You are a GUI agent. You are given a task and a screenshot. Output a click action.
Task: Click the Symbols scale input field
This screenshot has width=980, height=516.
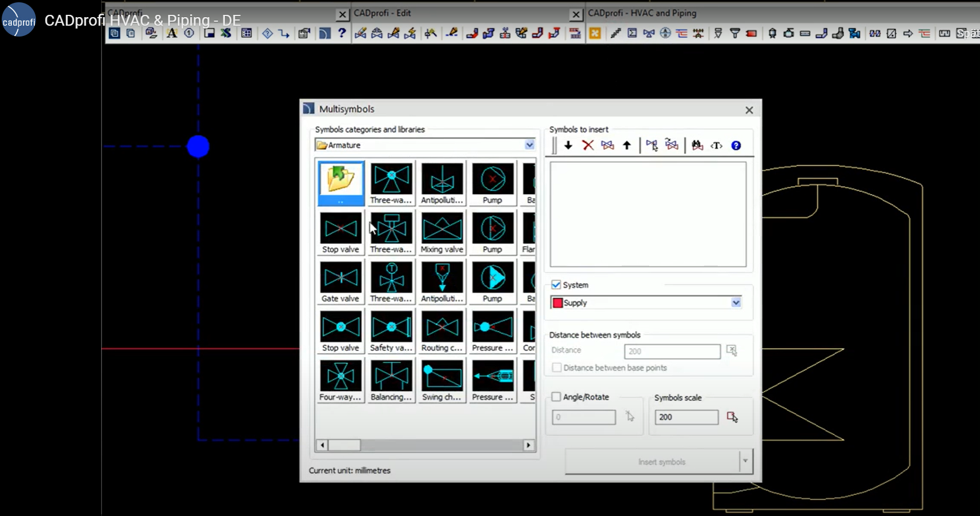coord(686,417)
